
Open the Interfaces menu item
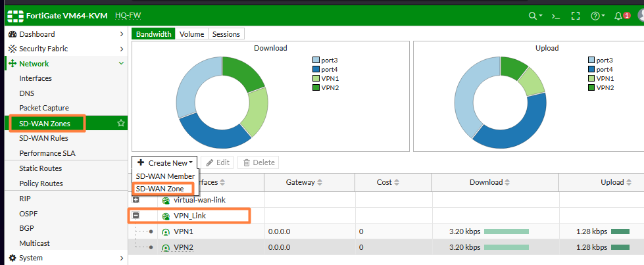click(x=36, y=78)
